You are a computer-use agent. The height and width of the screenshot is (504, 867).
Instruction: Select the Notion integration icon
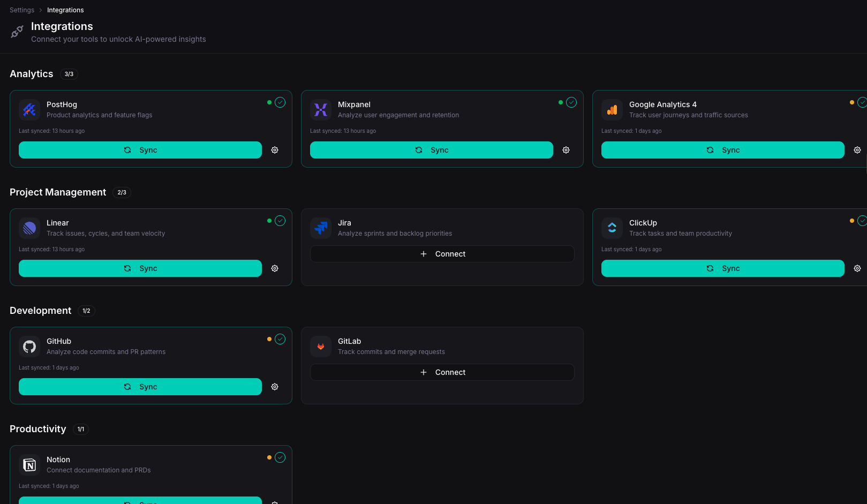tap(29, 465)
